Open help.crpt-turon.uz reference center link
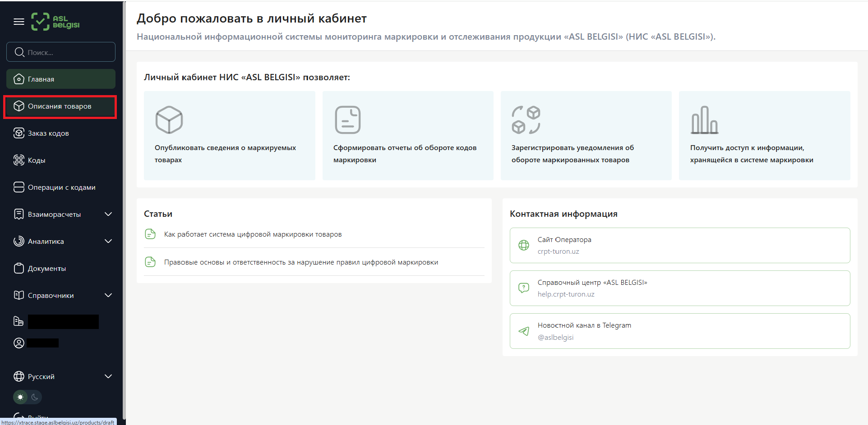Screen dimensions: 868x425 tap(566, 294)
